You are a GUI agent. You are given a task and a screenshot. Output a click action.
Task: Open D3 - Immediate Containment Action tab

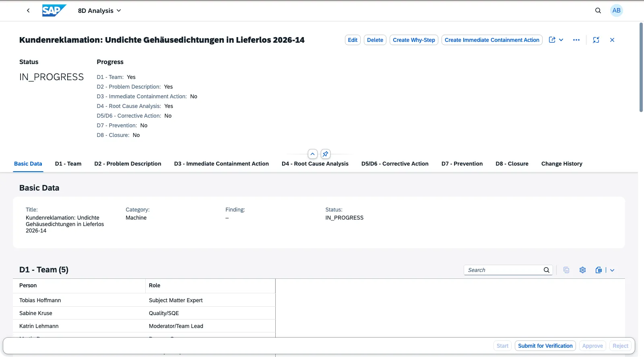[x=221, y=164]
